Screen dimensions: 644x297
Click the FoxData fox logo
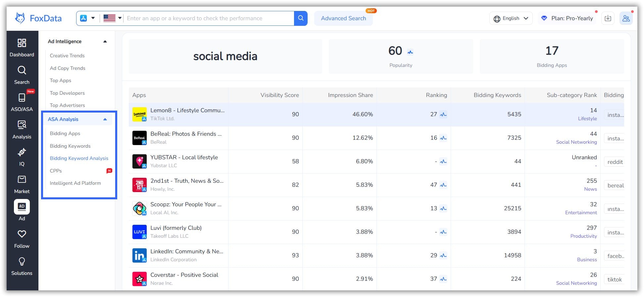click(x=20, y=18)
